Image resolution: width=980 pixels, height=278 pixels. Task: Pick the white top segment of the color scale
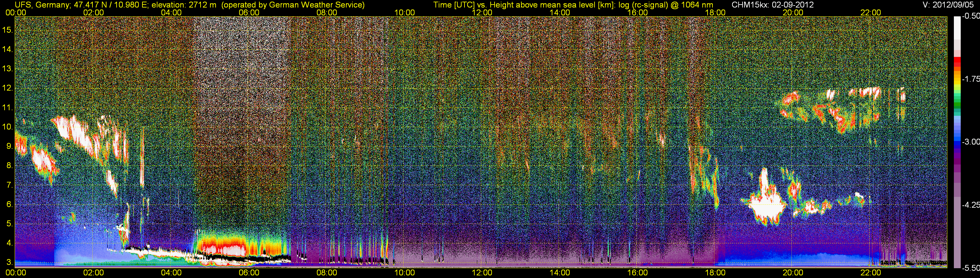tap(957, 28)
